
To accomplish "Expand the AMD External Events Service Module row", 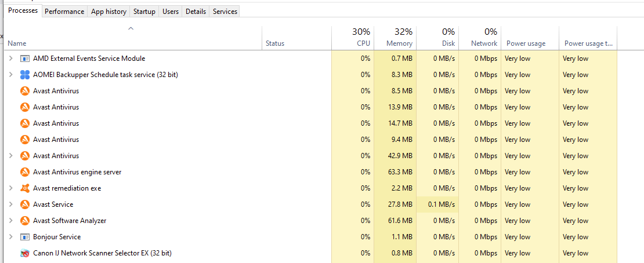I will click(x=10, y=59).
